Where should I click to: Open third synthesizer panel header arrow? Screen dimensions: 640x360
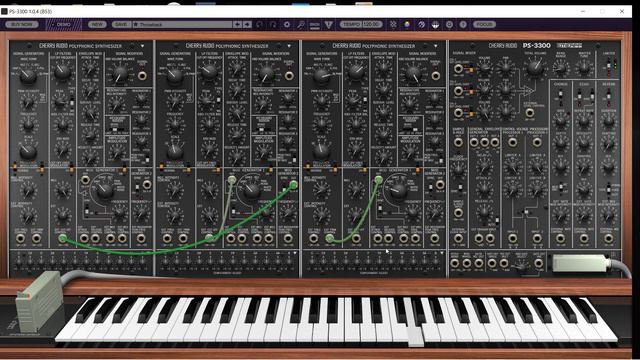(x=436, y=46)
